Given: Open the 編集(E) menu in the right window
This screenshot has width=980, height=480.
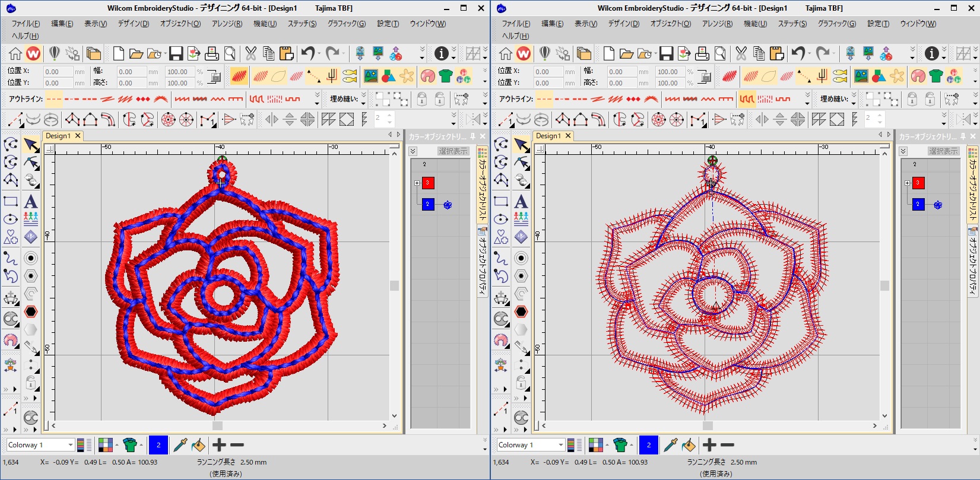Looking at the screenshot, I should click(552, 24).
